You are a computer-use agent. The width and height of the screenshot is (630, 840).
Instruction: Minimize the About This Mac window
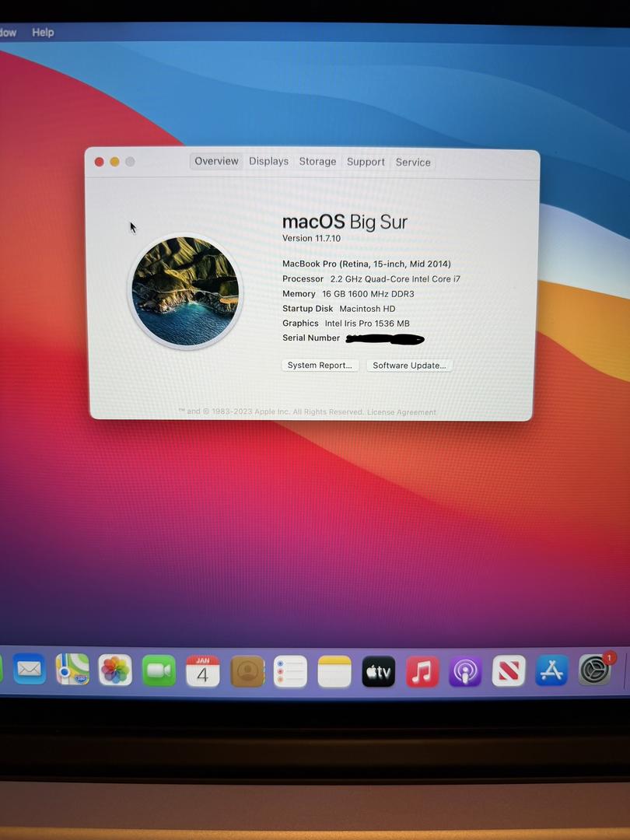pos(114,162)
